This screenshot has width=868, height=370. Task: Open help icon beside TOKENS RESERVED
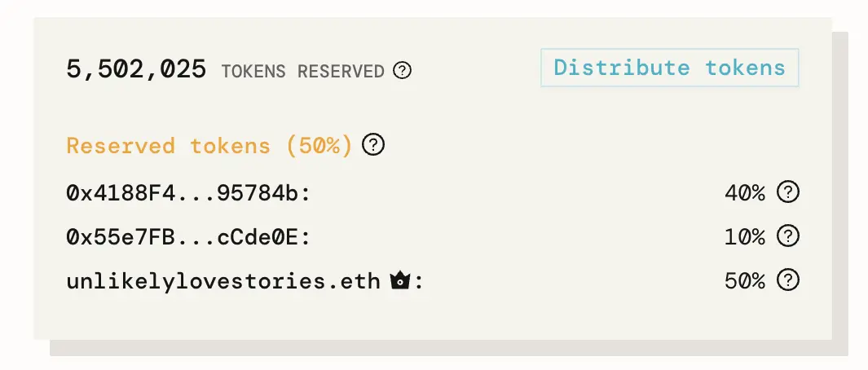point(402,71)
